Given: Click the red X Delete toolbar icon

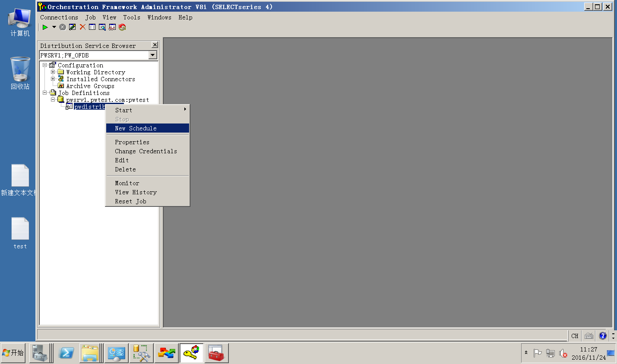Looking at the screenshot, I should pyautogui.click(x=82, y=27).
